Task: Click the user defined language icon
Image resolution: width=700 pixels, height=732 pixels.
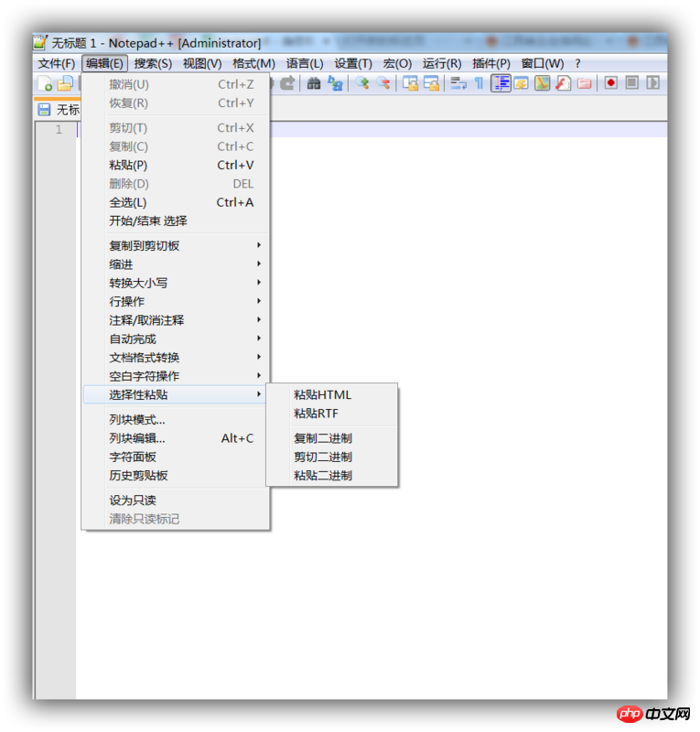Action: point(522,83)
